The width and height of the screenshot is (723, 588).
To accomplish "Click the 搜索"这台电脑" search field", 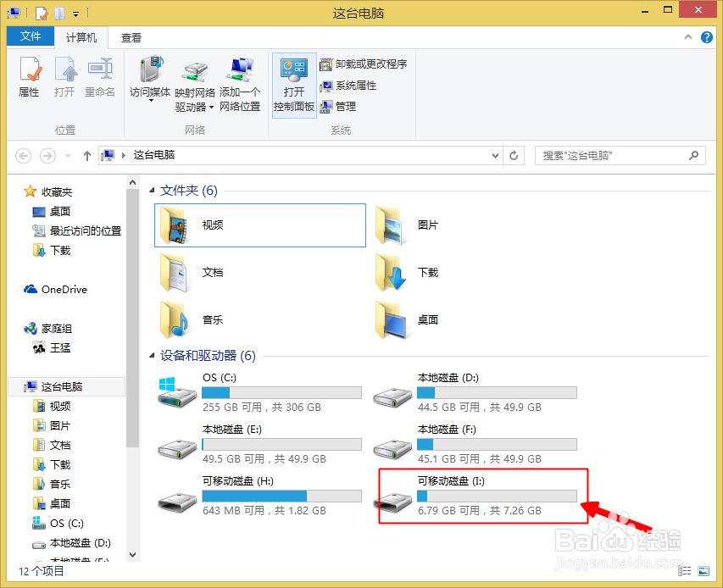I will [620, 156].
